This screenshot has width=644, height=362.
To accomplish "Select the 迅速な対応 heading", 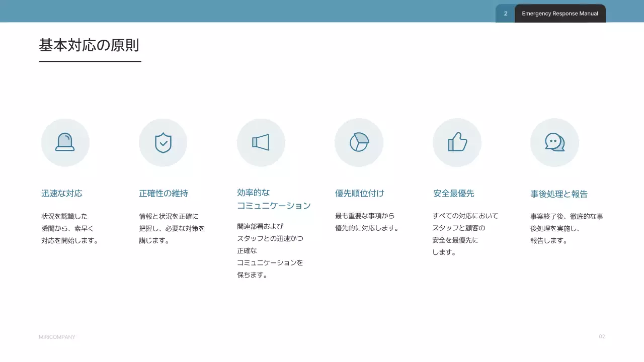I will pyautogui.click(x=62, y=194).
